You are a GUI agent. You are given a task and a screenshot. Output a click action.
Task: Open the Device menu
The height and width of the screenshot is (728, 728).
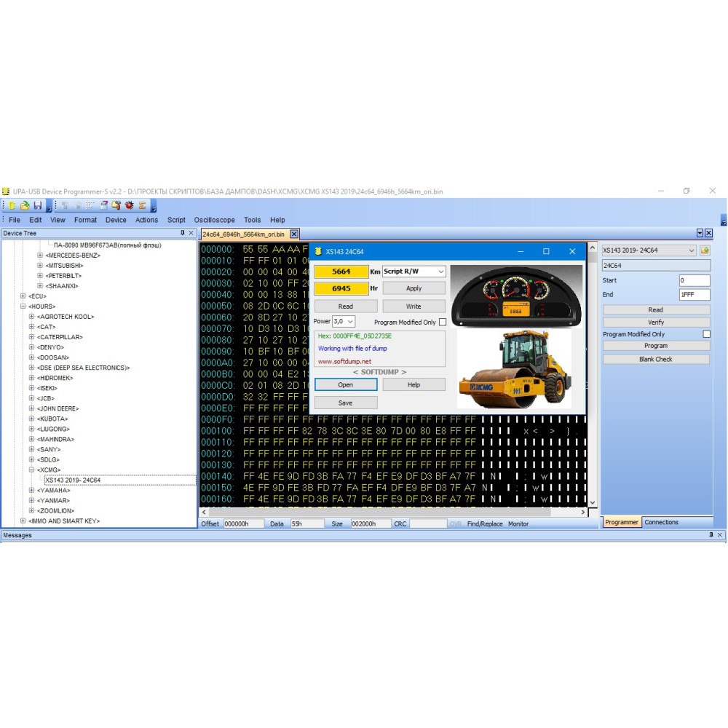point(116,220)
